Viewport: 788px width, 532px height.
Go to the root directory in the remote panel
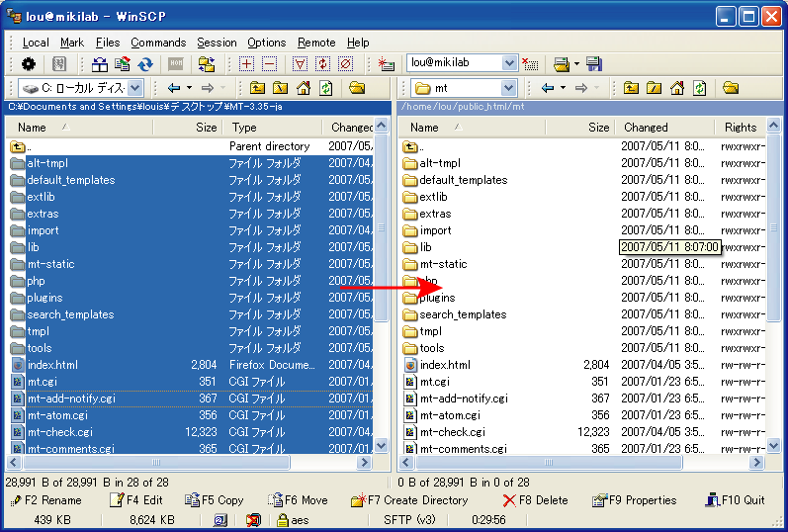(655, 88)
